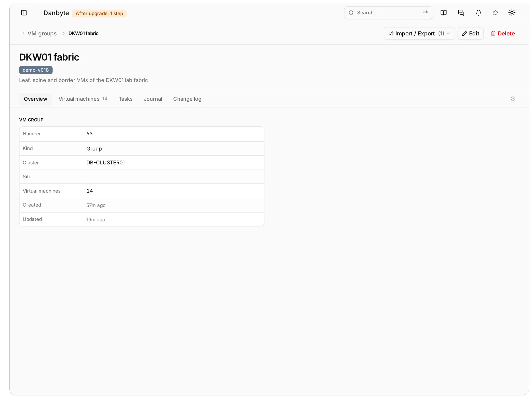Click the DKW01 fabric page heading

(49, 57)
